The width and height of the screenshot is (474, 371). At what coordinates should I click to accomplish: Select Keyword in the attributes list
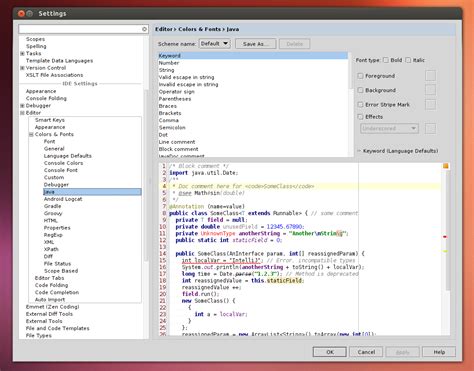[253, 56]
